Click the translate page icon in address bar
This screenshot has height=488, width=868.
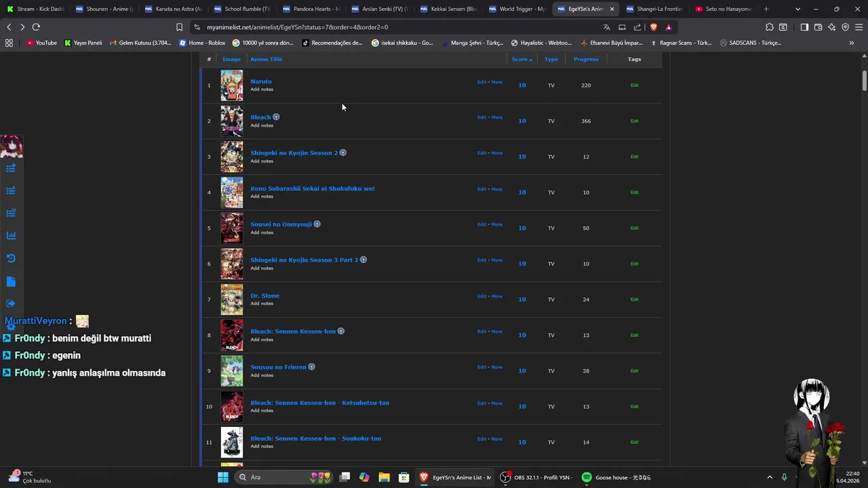[606, 27]
